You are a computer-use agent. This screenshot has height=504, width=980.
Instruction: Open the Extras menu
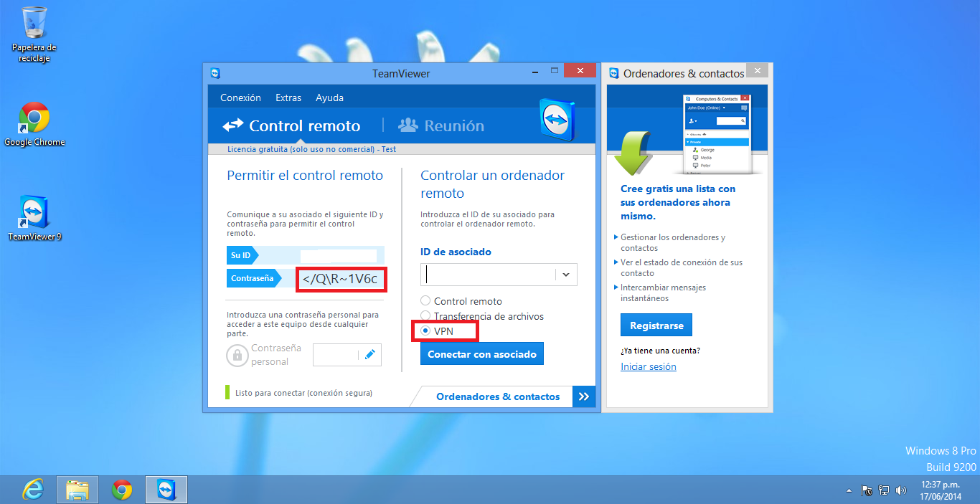(x=288, y=98)
